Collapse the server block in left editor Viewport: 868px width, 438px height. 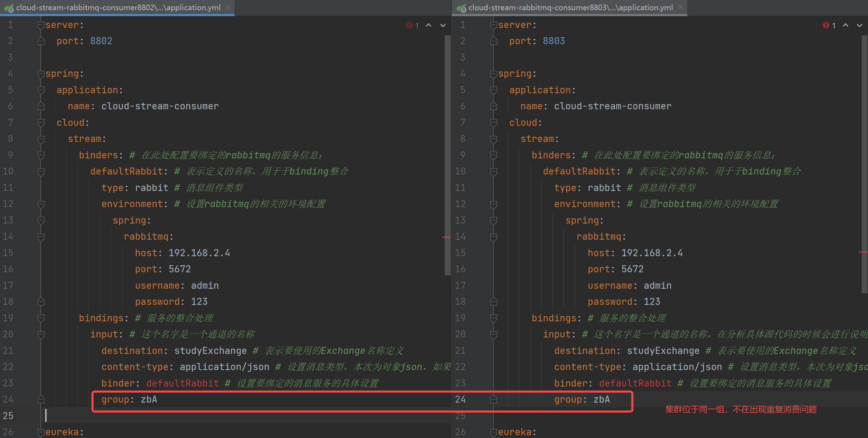(41, 25)
